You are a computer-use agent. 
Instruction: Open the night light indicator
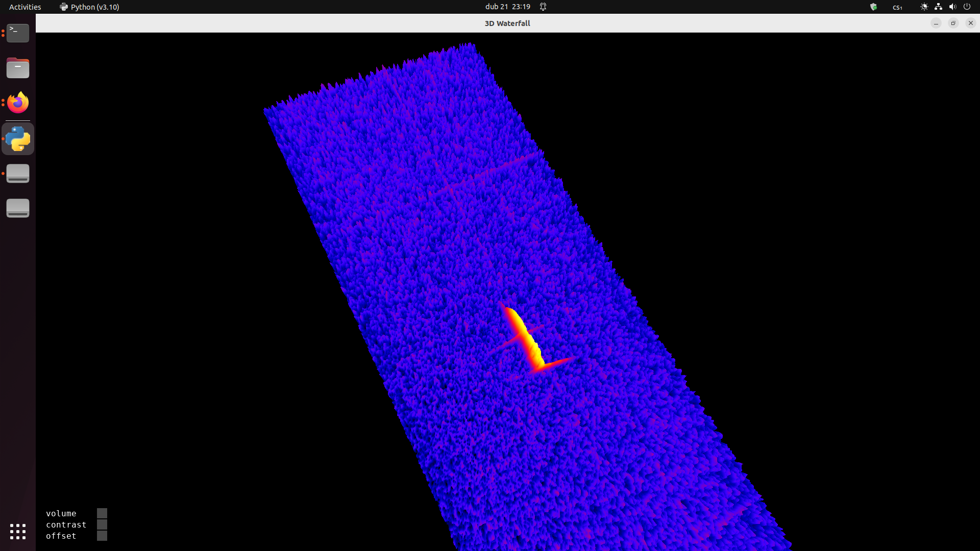pyautogui.click(x=924, y=7)
